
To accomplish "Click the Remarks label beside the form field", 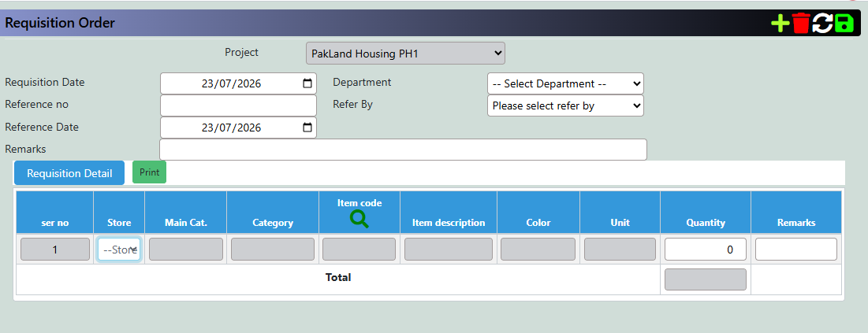I will pos(25,149).
